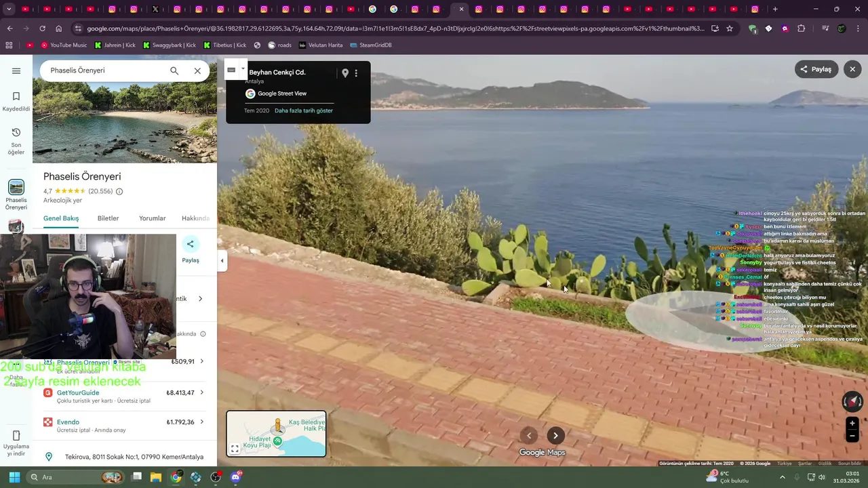Open Evendo ticket listing
Image resolution: width=868 pixels, height=488 pixels.
click(x=125, y=426)
